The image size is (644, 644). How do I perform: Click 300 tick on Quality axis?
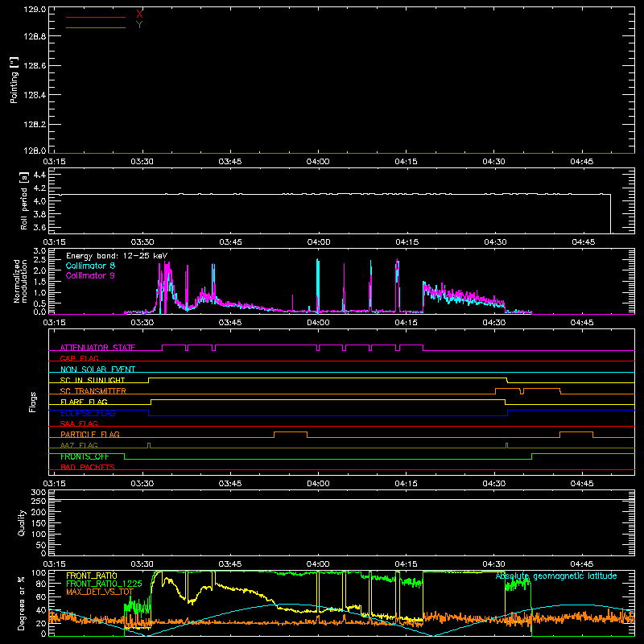click(39, 493)
